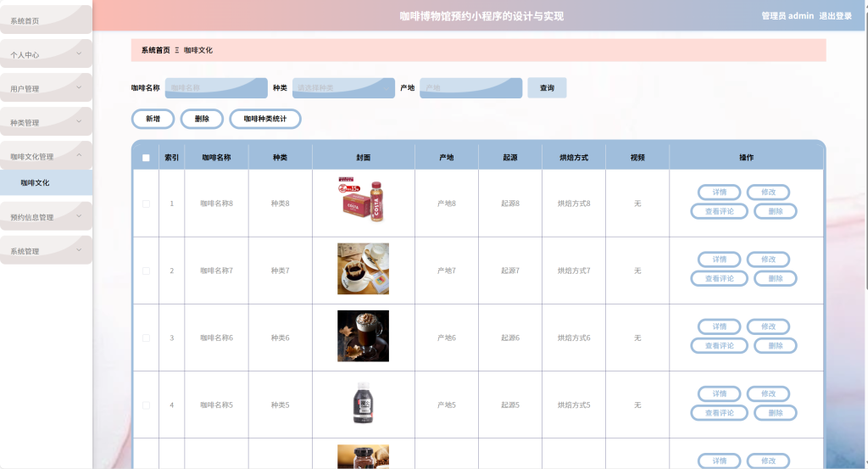Tick the checkbox for row 咖啡名称5
This screenshot has width=868, height=469.
tap(146, 405)
